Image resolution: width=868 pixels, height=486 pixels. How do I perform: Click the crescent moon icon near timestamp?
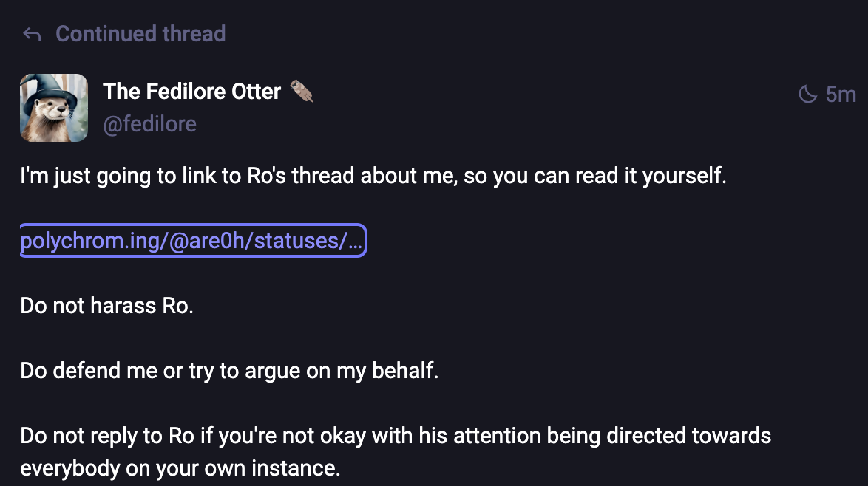(808, 95)
